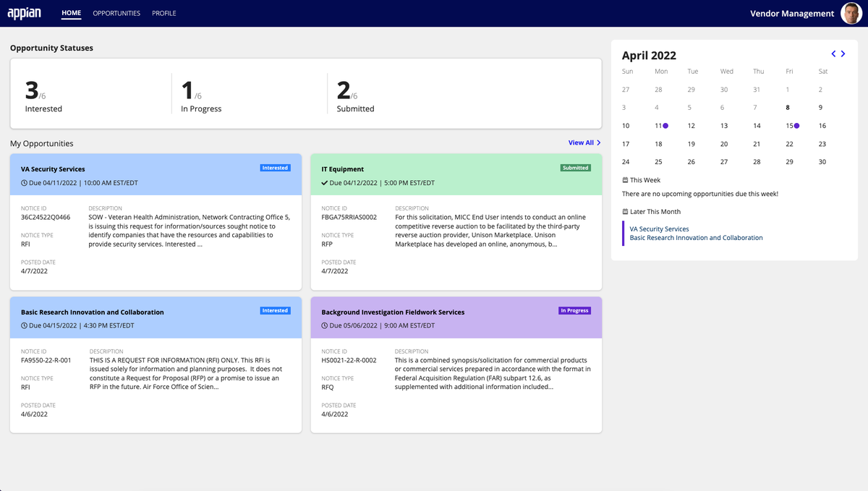Screen dimensions: 868x491
Task: Go to next calendar month
Action: pyautogui.click(x=843, y=54)
